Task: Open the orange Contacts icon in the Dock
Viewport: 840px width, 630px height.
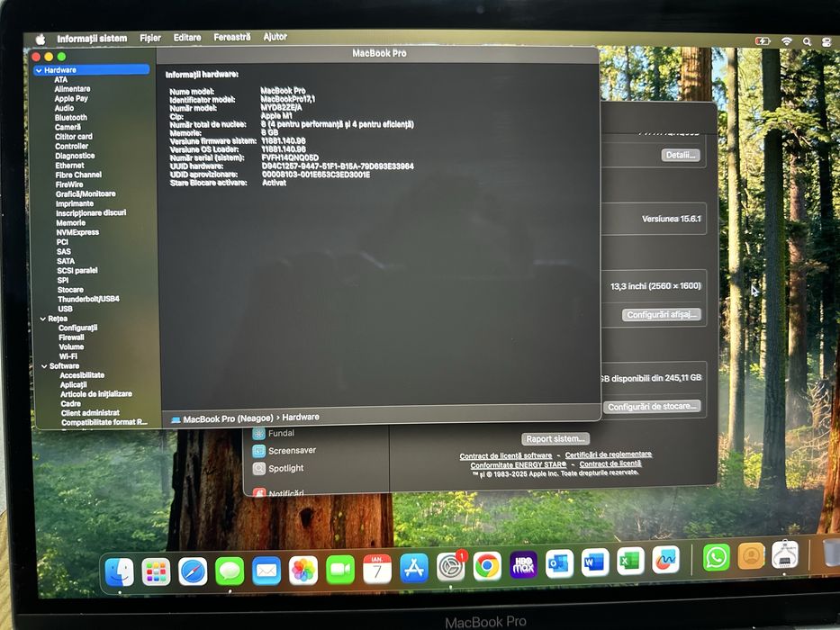Action: 751,556
